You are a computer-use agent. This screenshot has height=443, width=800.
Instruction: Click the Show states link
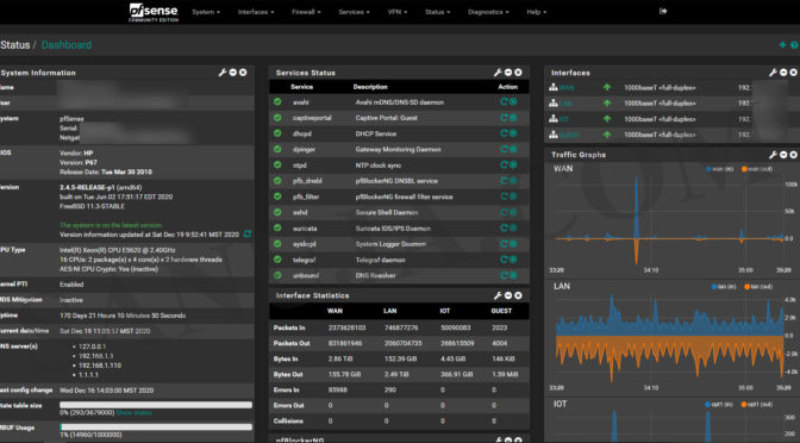(x=134, y=412)
